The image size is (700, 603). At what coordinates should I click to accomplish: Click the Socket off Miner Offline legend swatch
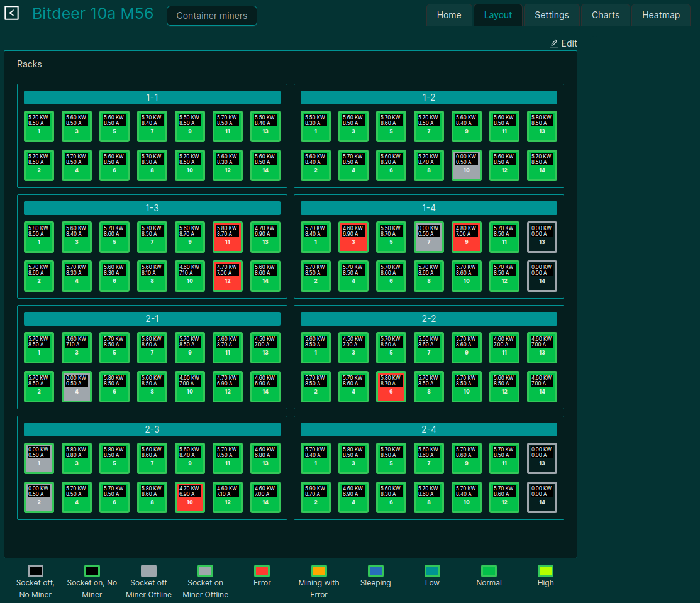click(148, 571)
